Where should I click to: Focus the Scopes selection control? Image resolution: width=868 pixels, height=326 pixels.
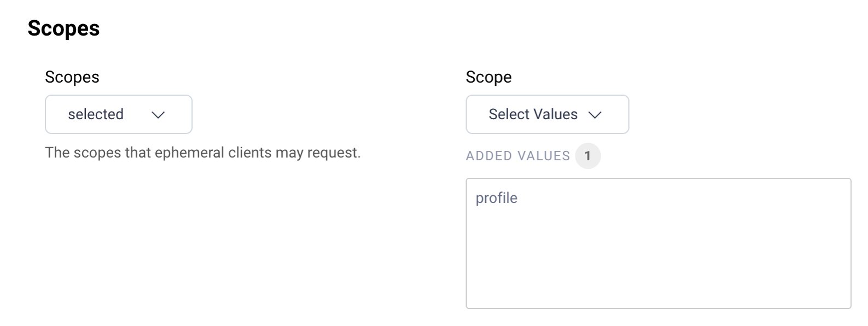point(118,114)
